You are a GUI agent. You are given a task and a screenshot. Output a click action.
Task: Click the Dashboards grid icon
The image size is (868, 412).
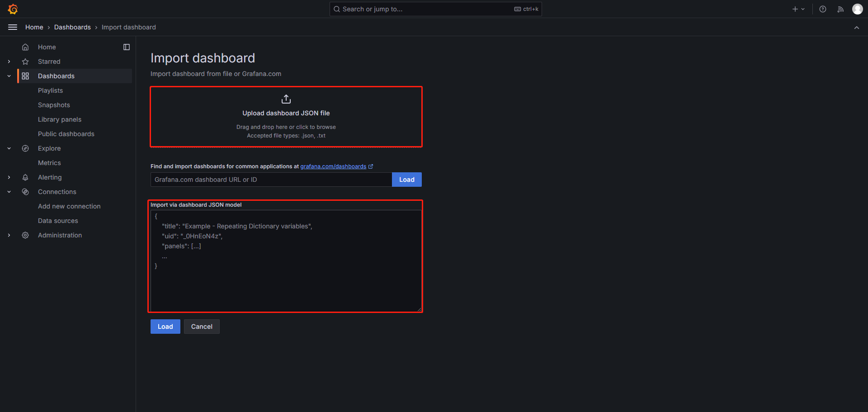[25, 76]
